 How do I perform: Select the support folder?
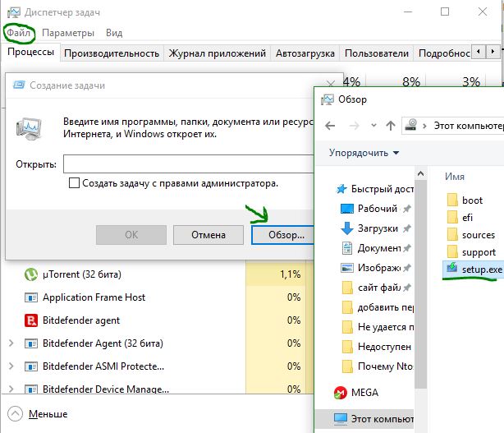click(x=471, y=252)
